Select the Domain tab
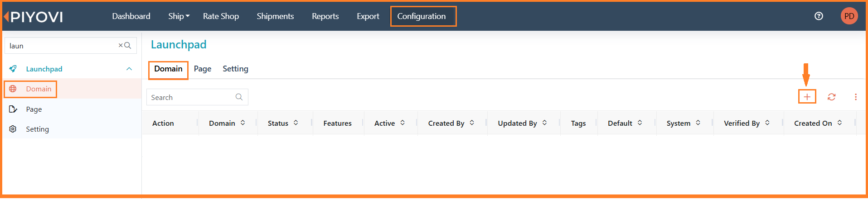Image resolution: width=868 pixels, height=199 pixels. [x=168, y=69]
